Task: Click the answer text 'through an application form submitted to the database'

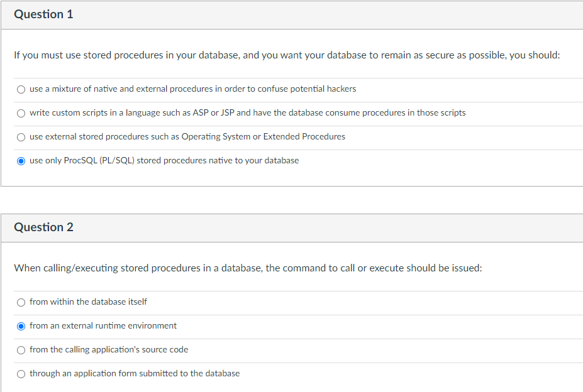Action: (x=135, y=373)
